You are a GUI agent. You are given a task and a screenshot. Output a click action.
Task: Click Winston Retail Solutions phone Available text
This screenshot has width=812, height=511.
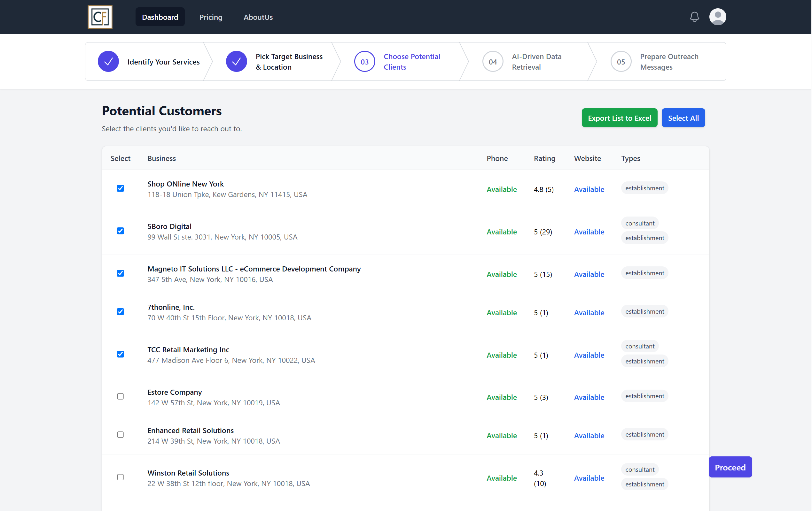tap(502, 478)
